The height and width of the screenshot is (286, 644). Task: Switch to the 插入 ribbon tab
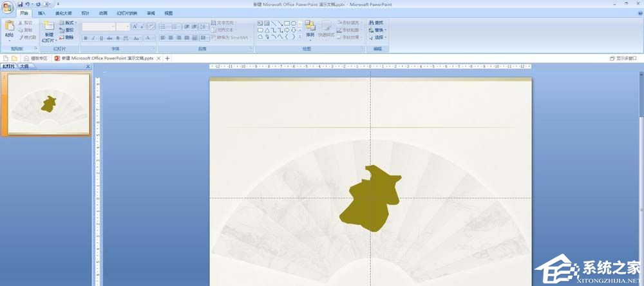pyautogui.click(x=42, y=13)
